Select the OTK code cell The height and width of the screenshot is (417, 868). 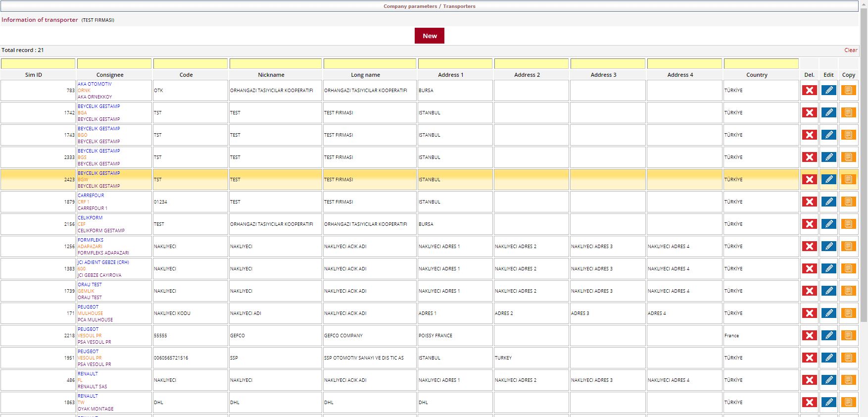pyautogui.click(x=190, y=90)
